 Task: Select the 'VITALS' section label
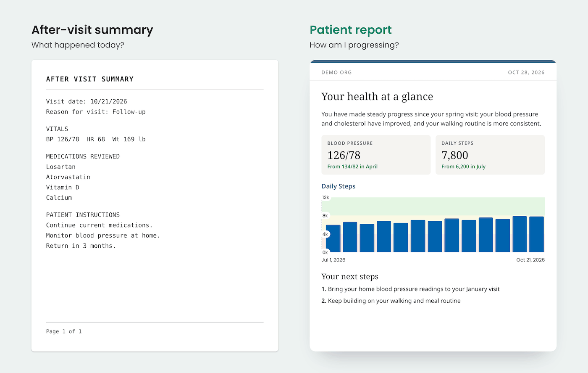tap(57, 129)
